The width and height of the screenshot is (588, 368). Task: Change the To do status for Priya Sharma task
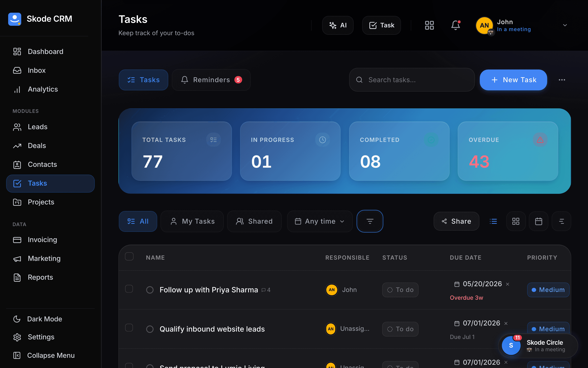point(400,290)
